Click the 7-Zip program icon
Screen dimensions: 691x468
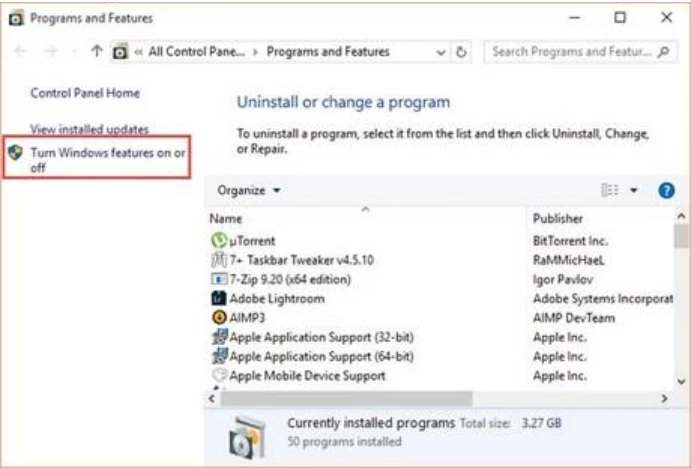[219, 279]
